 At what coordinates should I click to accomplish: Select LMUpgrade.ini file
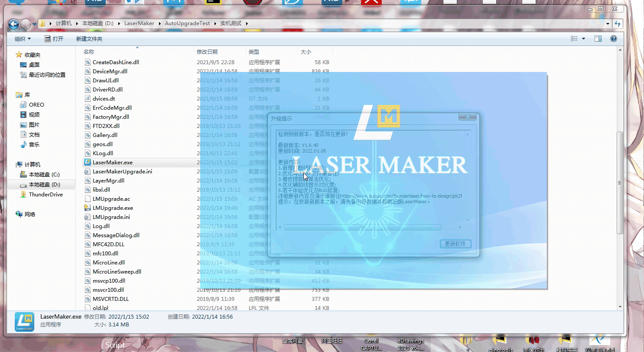pos(111,217)
